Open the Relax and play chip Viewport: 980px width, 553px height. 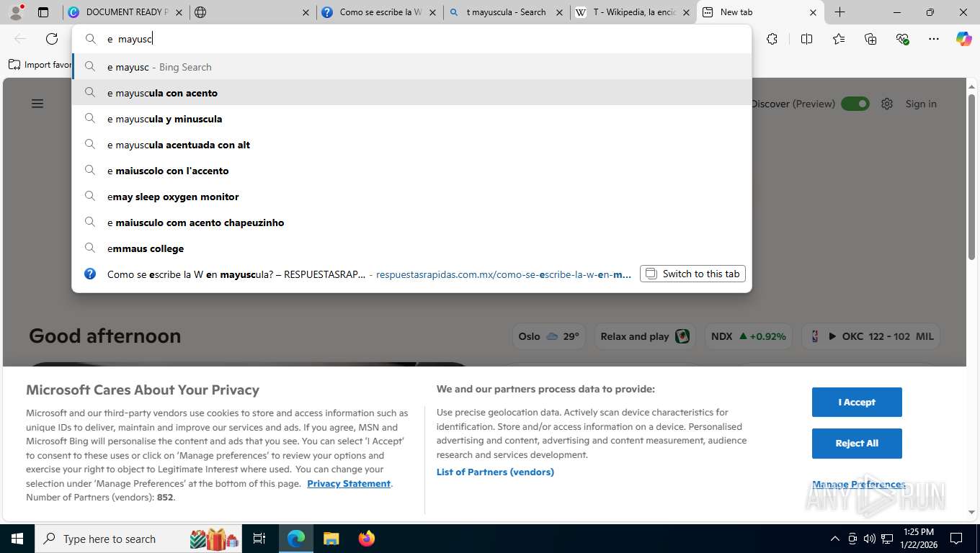[644, 336]
